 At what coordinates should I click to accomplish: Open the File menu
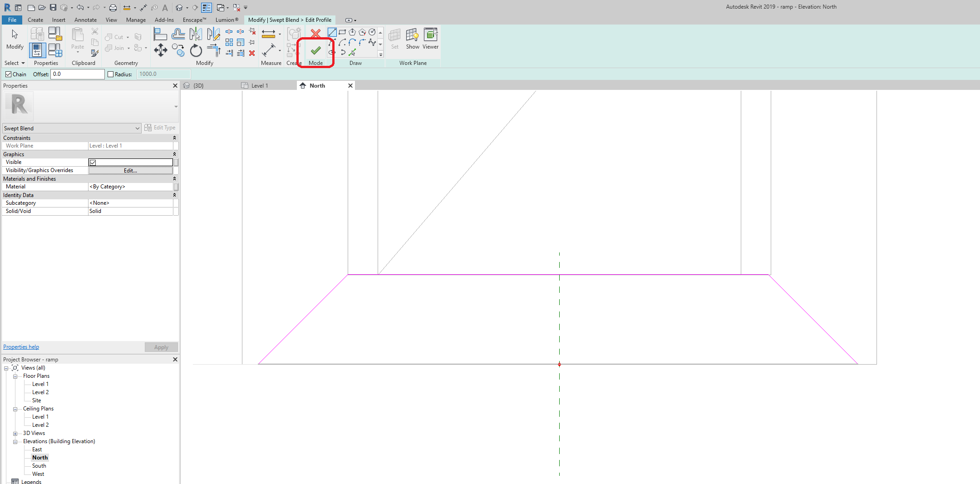click(12, 20)
